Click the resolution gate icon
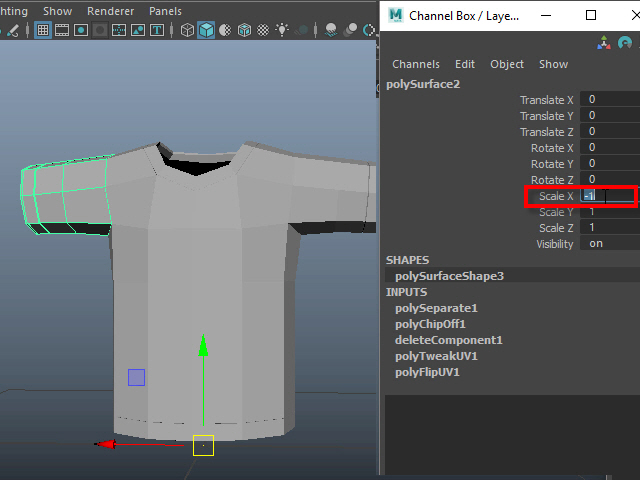 pos(82,30)
